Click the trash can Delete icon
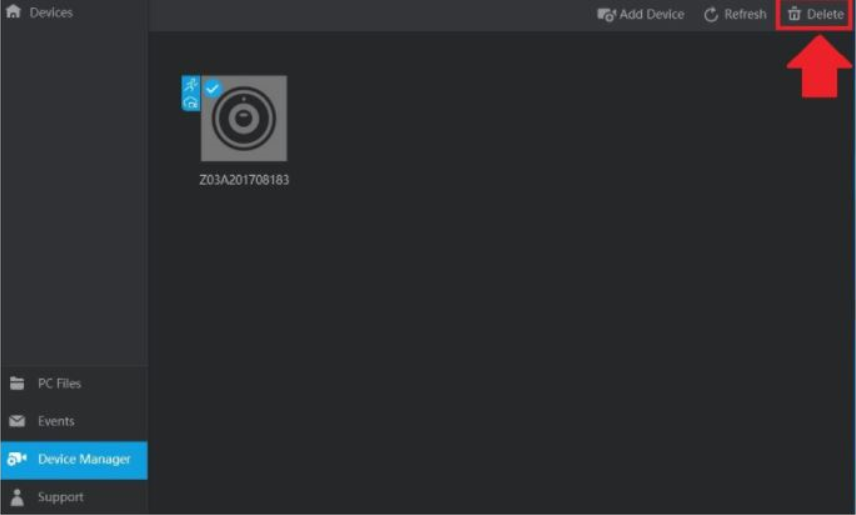This screenshot has width=856, height=515. (794, 14)
